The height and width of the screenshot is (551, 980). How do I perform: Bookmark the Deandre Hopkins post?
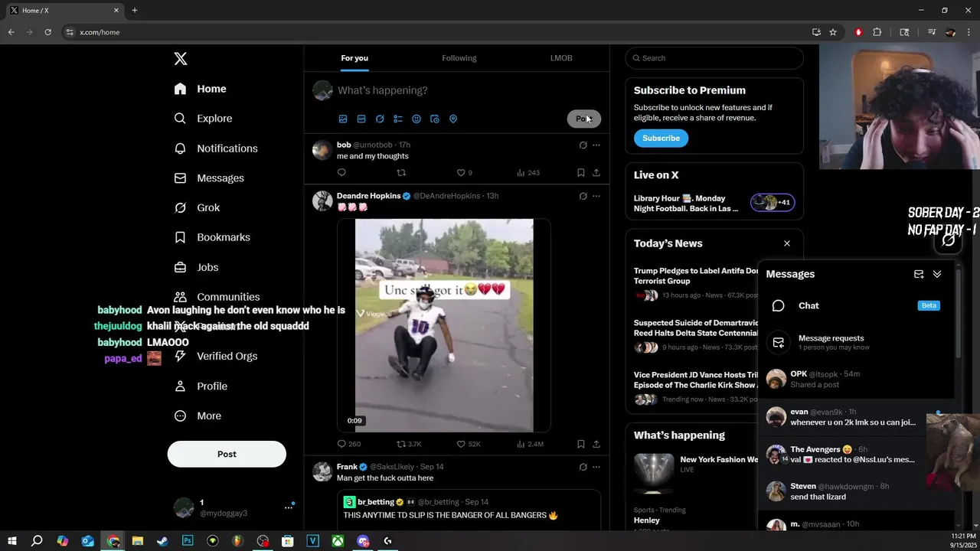pyautogui.click(x=580, y=444)
